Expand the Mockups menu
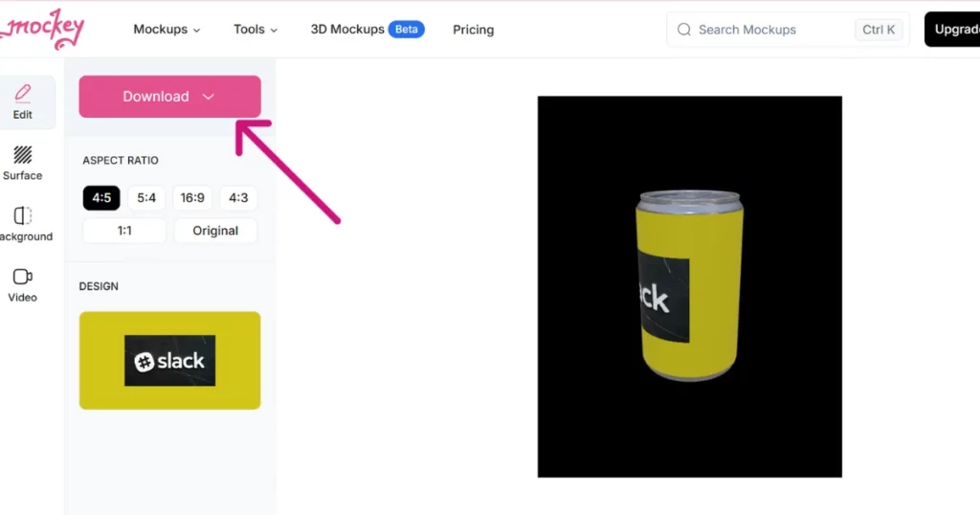 pos(167,30)
